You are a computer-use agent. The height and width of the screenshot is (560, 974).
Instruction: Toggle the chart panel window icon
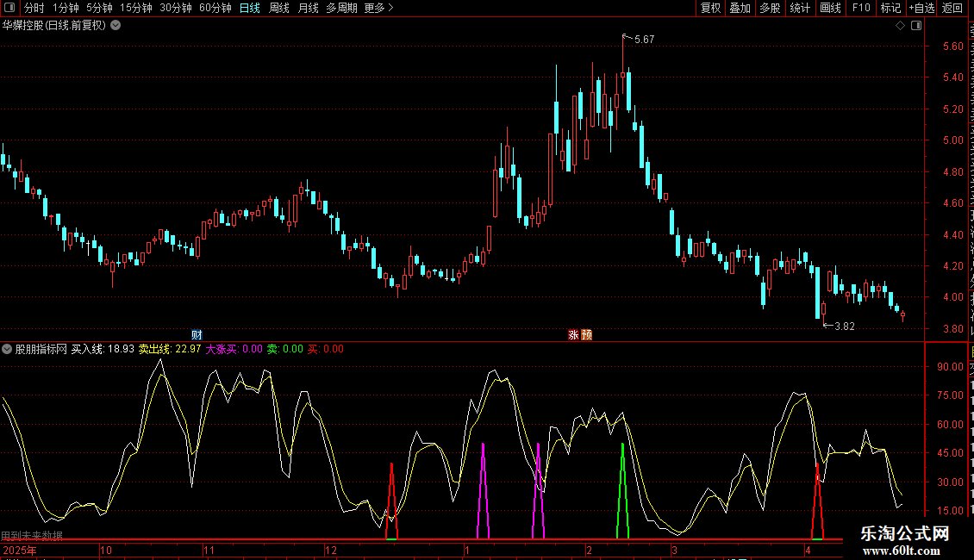pyautogui.click(x=916, y=26)
